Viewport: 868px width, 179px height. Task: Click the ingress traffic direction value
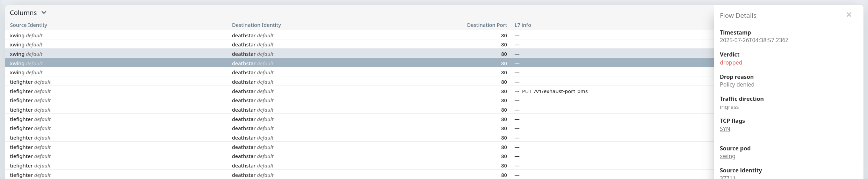[x=729, y=107]
